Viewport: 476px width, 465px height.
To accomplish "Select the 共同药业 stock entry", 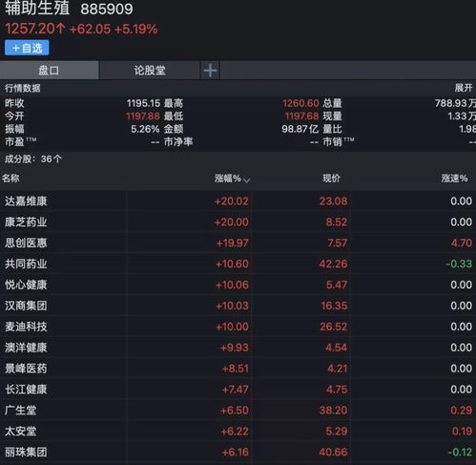I will pyautogui.click(x=238, y=264).
